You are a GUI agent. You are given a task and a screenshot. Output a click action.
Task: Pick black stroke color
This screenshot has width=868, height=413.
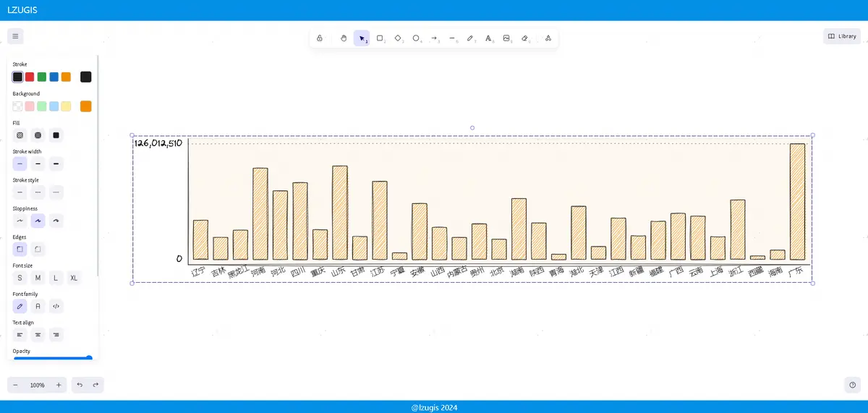17,77
